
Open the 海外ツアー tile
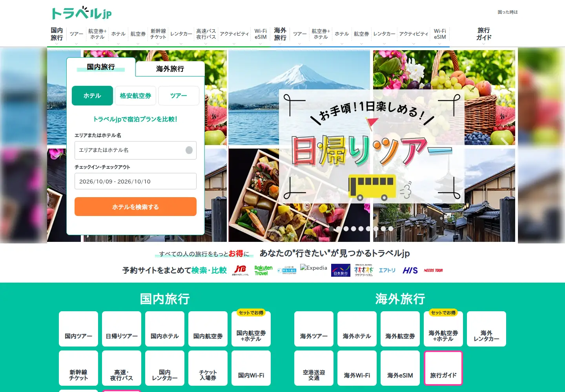pos(314,329)
